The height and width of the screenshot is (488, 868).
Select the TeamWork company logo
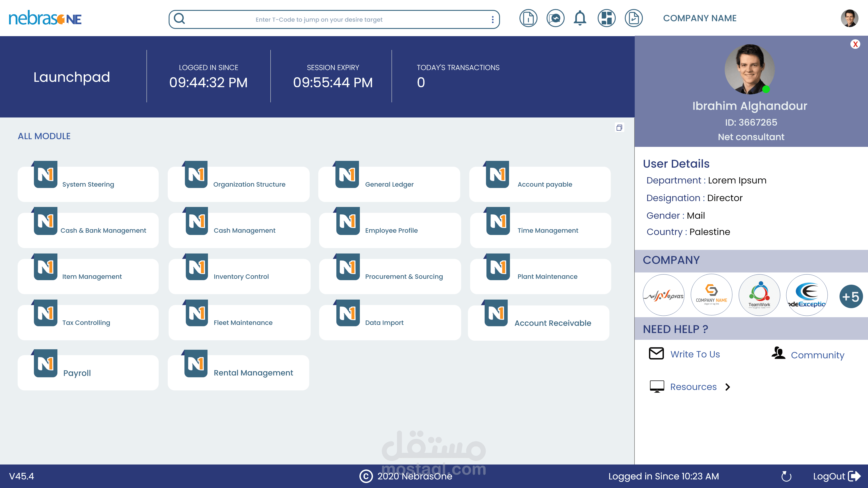759,295
